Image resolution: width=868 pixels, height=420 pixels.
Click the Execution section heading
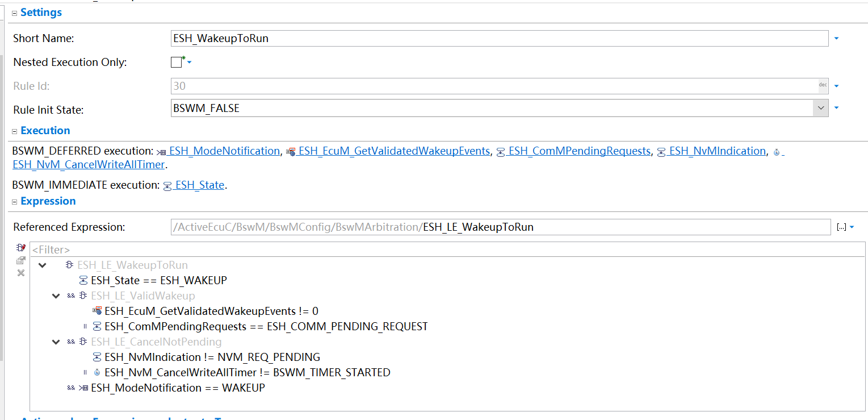(x=45, y=131)
